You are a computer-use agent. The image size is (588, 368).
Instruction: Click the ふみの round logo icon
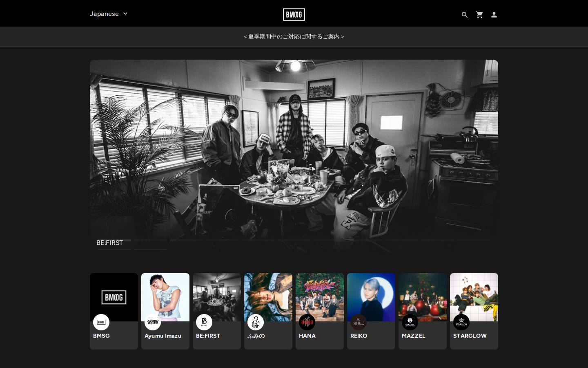click(256, 322)
